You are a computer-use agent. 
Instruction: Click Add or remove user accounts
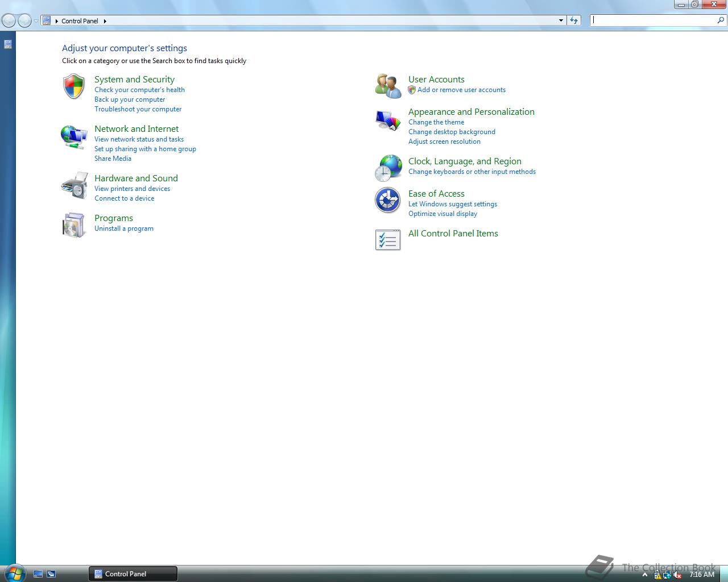pos(461,90)
